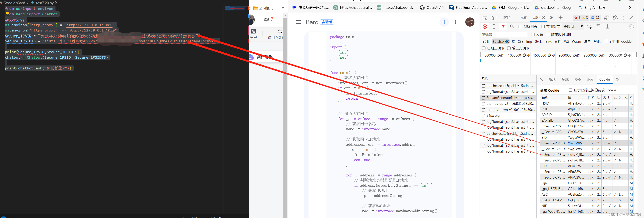Toggle the device emulation icon in DevTools
Viewport: 644px width, 218px height.
[494, 18]
